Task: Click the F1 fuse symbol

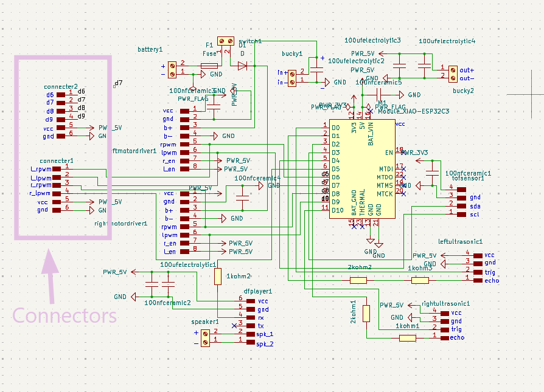Action: pyautogui.click(x=209, y=66)
